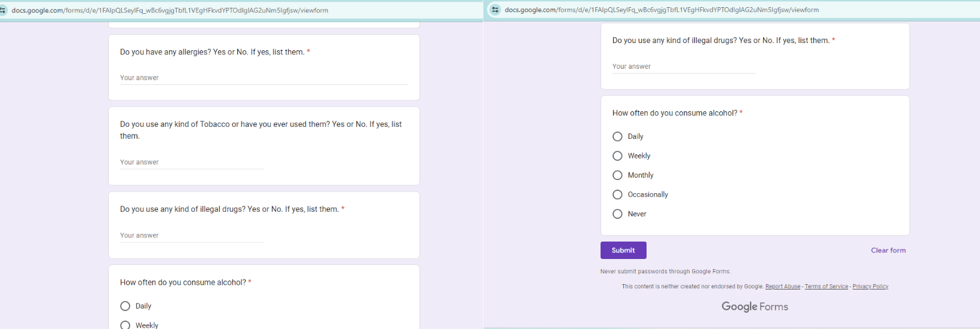Screen dimensions: 980x329
Task: Open the Privacy Policy link
Action: pos(870,287)
